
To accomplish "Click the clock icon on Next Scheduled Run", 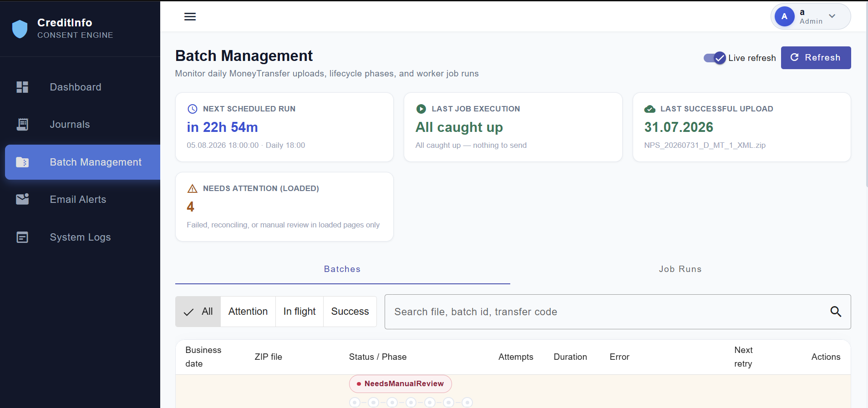I will [x=193, y=109].
